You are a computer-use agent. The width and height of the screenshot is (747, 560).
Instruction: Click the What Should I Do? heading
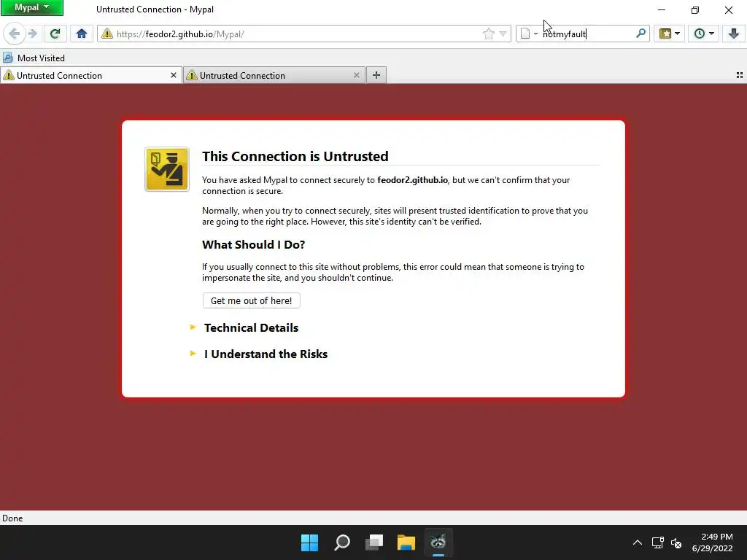253,245
